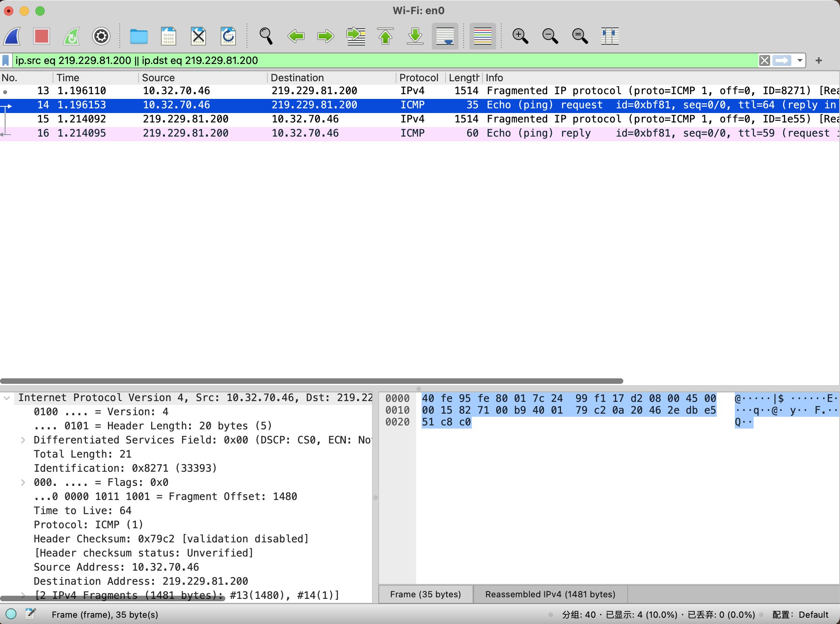Save this capture file
840x624 pixels.
(168, 36)
